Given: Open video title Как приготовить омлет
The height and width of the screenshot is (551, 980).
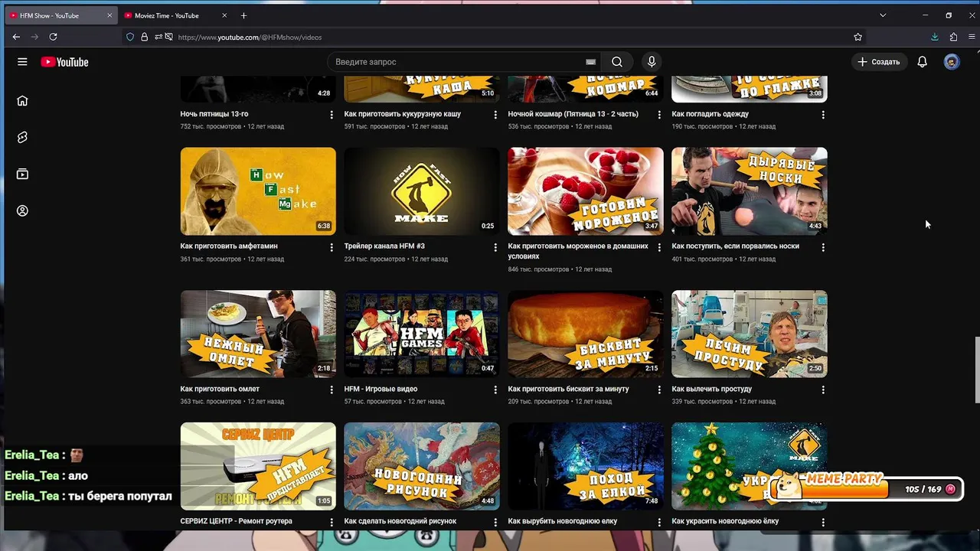Looking at the screenshot, I should [x=220, y=389].
